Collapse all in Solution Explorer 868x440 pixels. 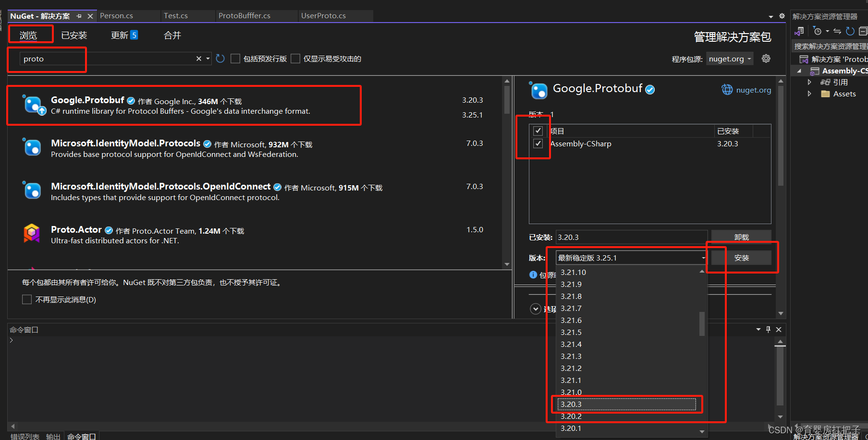click(863, 31)
